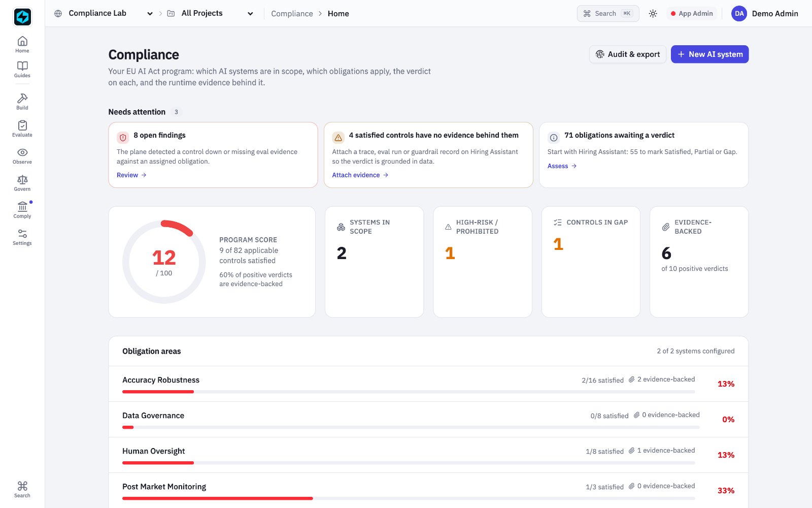Click the globe icon beside Compliance Lab
Screen dimensions: 812x508
click(x=58, y=13)
